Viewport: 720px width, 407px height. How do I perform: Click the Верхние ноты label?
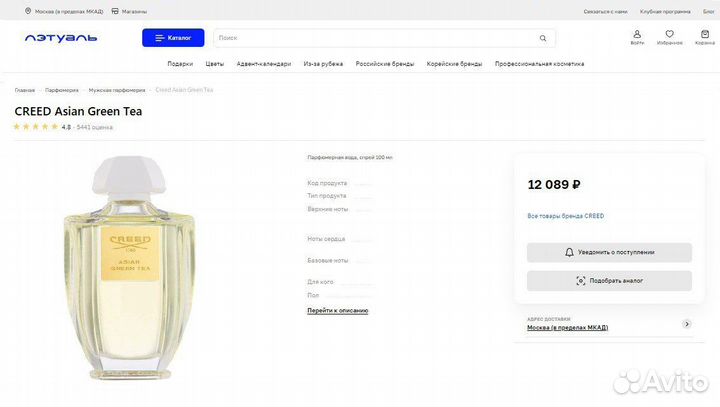click(327, 209)
